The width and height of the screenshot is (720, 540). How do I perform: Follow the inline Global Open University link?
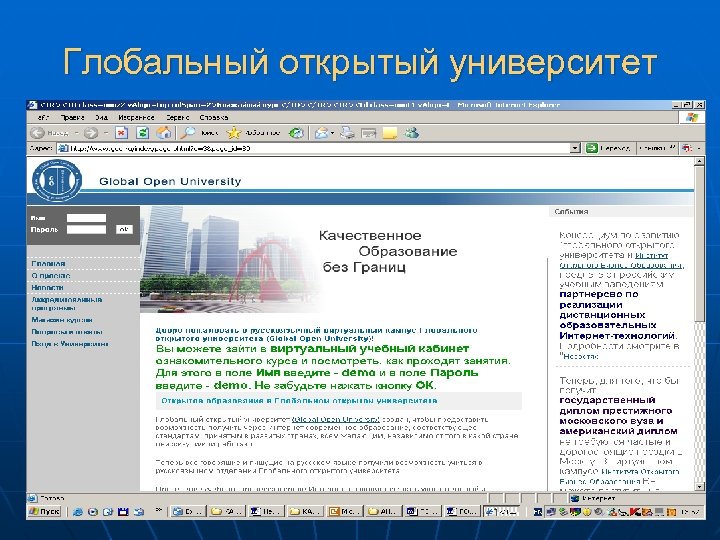coord(336,419)
